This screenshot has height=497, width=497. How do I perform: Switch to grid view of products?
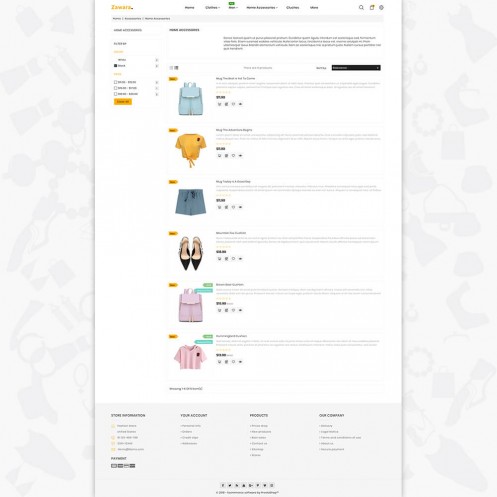pyautogui.click(x=171, y=68)
